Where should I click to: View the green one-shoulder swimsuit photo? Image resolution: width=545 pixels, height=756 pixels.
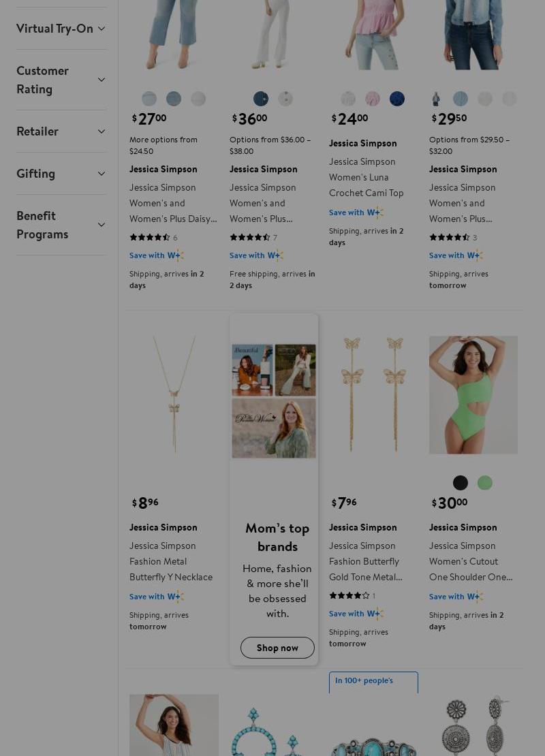point(473,395)
